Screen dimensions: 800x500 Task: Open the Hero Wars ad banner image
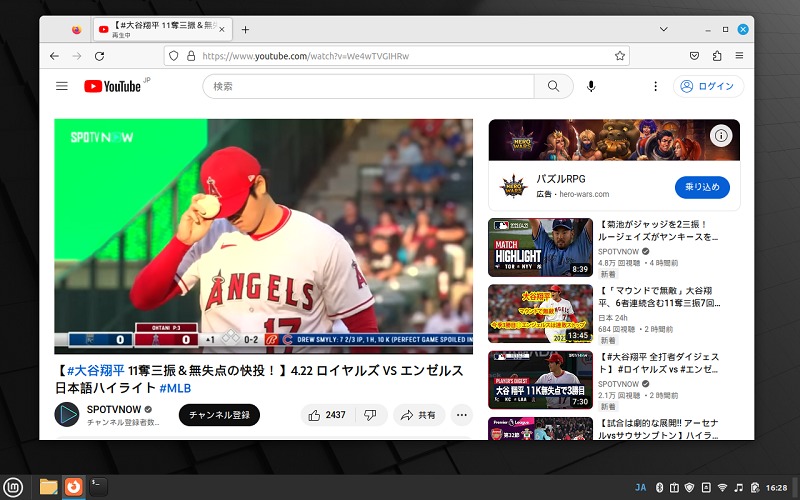tap(614, 140)
